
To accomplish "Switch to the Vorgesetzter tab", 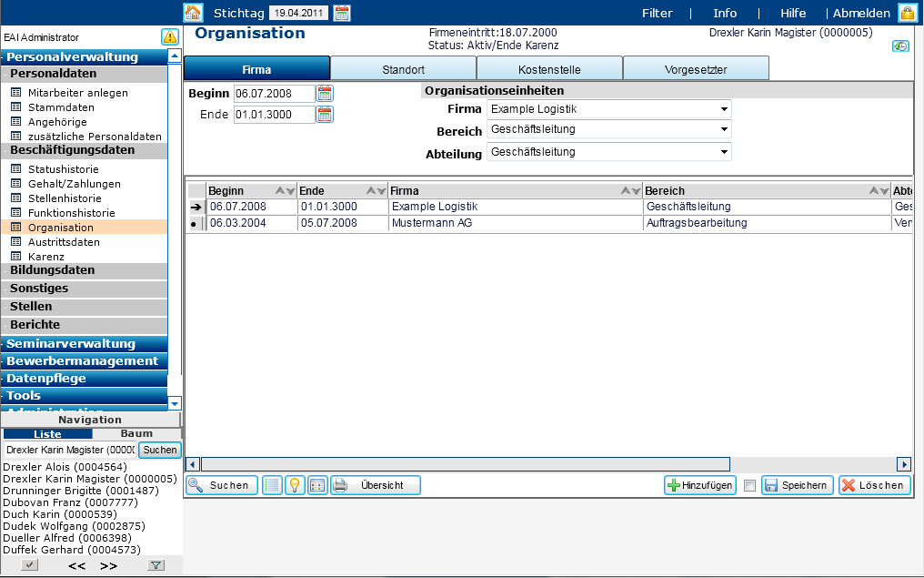I will (x=696, y=69).
